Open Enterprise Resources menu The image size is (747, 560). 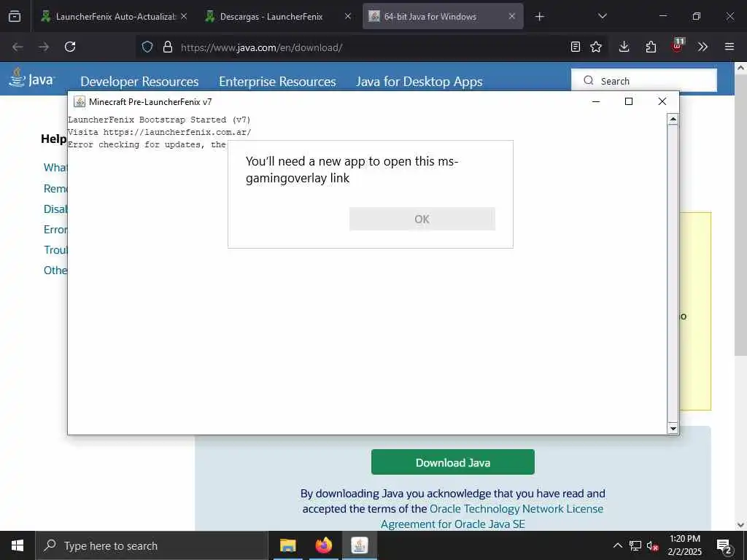coord(277,82)
